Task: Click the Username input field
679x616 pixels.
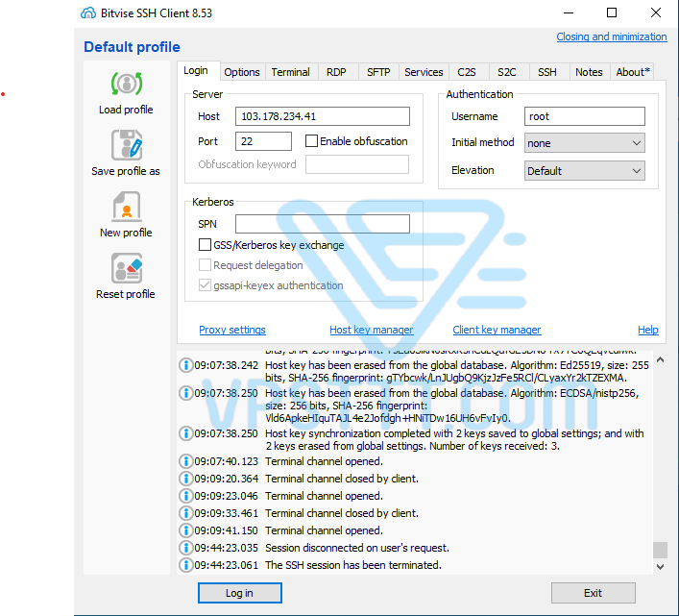Action: 585,116
